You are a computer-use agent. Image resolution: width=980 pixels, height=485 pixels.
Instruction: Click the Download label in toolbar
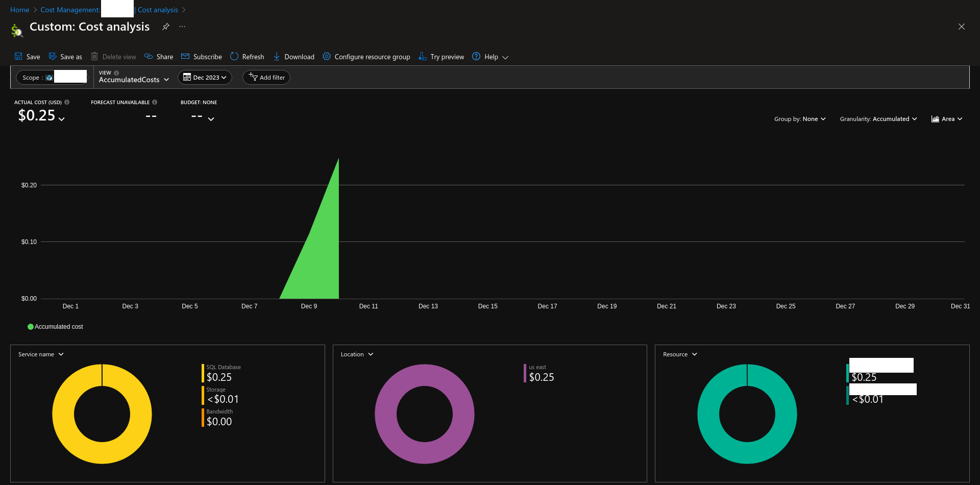[299, 57]
